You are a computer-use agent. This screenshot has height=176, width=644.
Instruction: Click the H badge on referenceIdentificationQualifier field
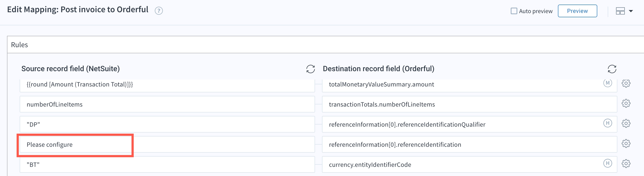(608, 123)
